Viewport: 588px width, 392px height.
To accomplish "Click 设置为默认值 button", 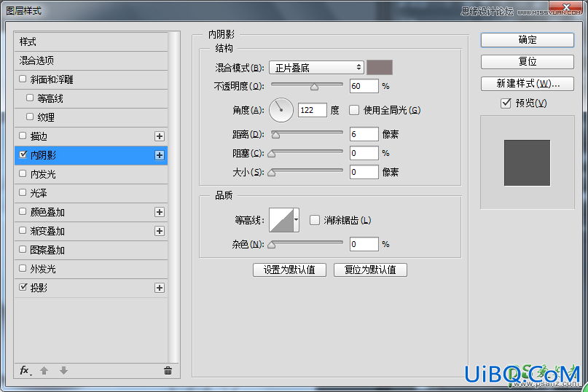I will tap(289, 270).
